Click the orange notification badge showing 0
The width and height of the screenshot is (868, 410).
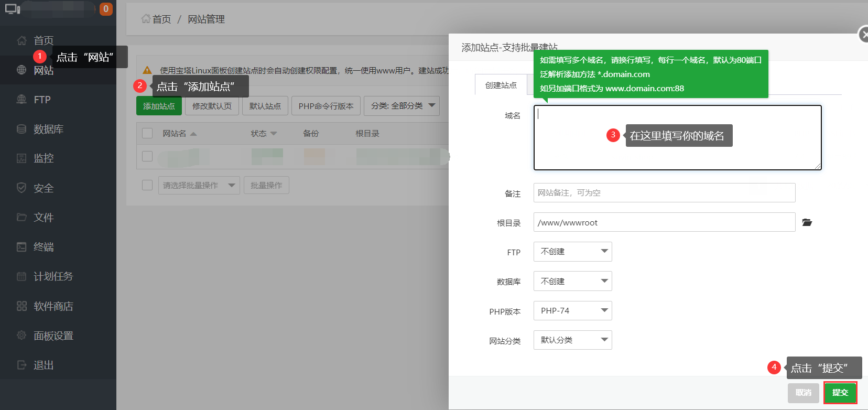106,9
